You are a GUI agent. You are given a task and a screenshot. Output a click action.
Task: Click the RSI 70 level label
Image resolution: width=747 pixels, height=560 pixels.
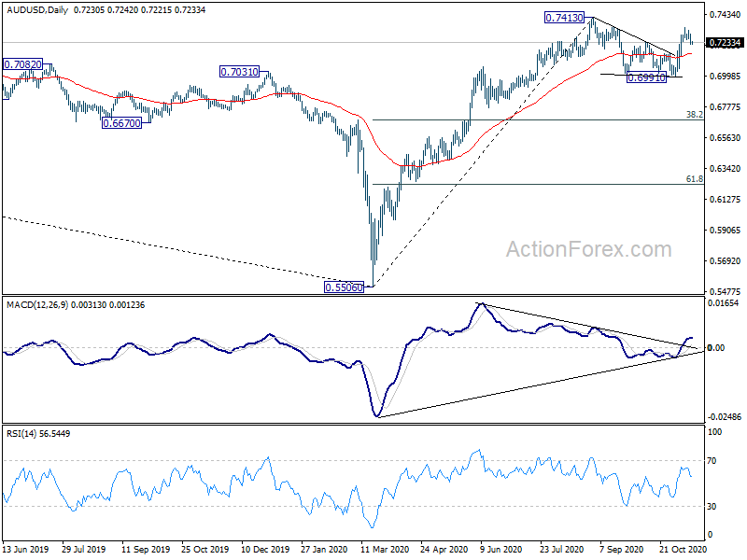pos(712,460)
